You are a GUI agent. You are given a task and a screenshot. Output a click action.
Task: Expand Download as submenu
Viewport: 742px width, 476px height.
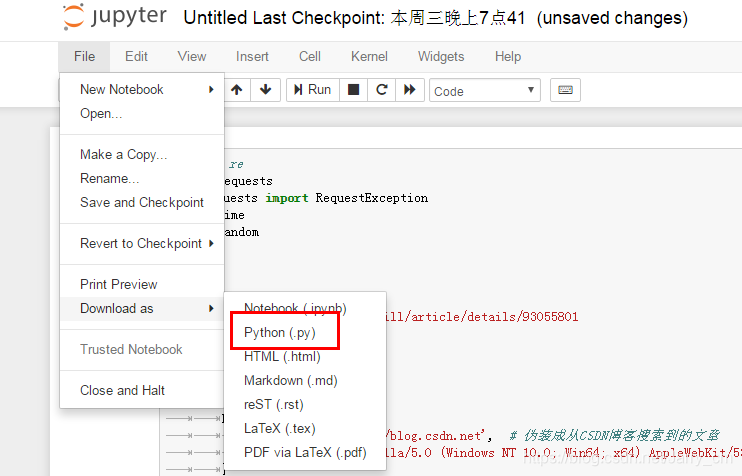click(142, 309)
